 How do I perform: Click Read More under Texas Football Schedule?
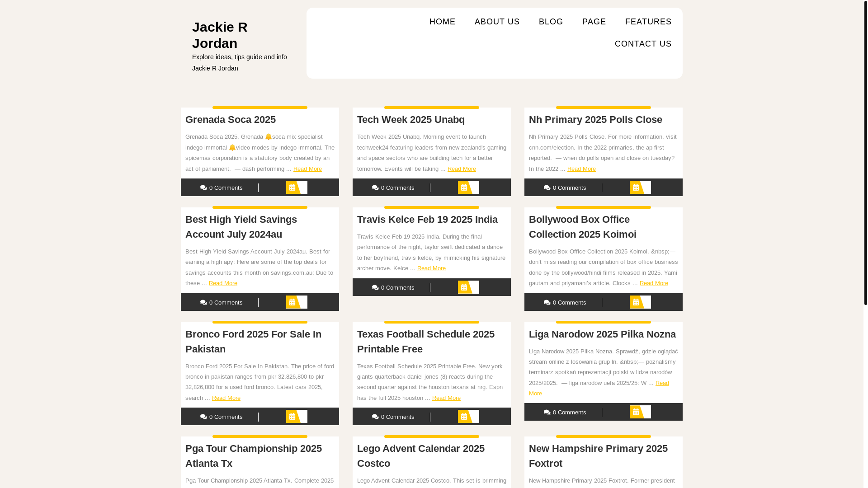(x=446, y=398)
